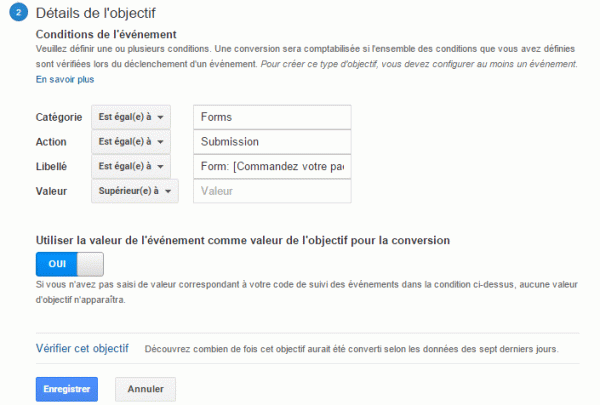The width and height of the screenshot is (600, 405).
Task: Focus the Action field containing Submission
Action: (x=273, y=141)
